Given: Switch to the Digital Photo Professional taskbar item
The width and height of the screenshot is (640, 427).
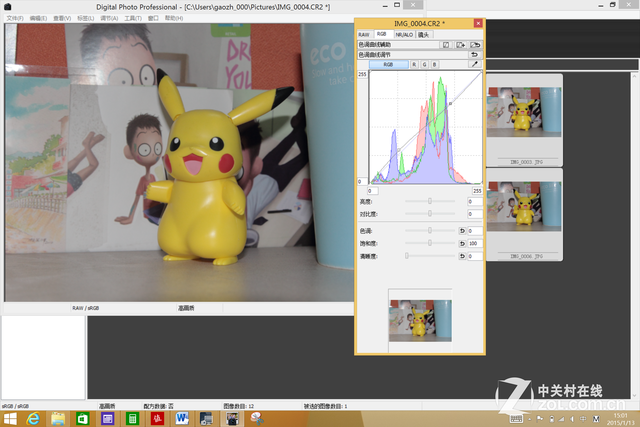Looking at the screenshot, I should click(232, 419).
